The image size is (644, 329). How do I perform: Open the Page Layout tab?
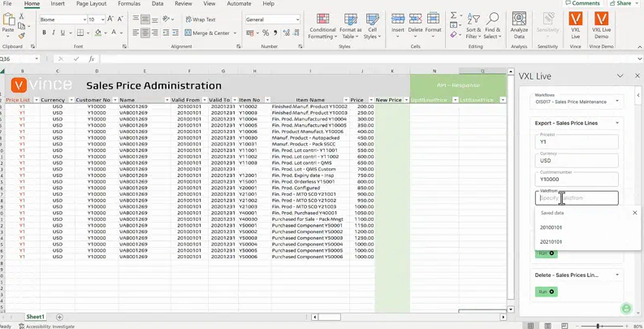91,4
